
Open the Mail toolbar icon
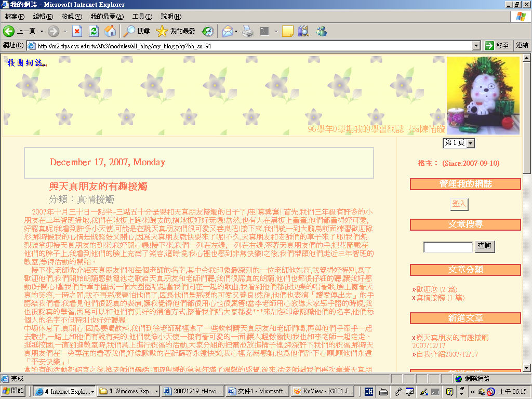[x=227, y=31]
